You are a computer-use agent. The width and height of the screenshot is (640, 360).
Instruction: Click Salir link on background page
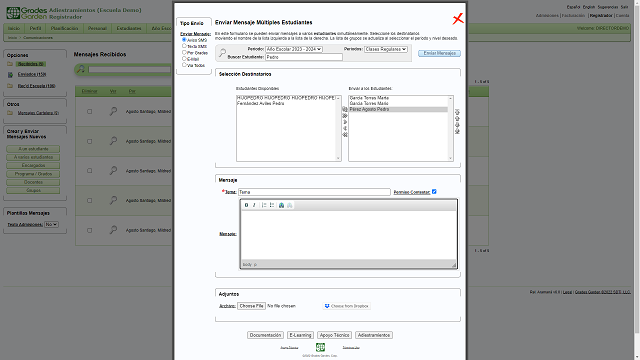coord(624,7)
